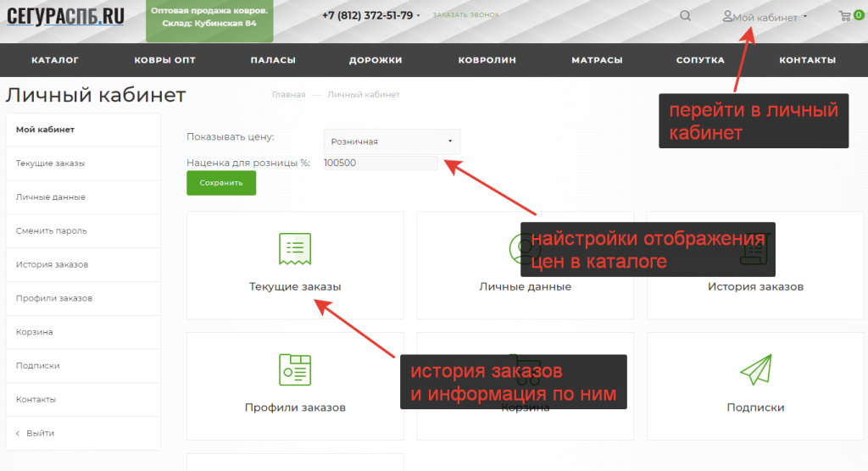Viewport: 868px width, 471px height.
Task: Go to МАТРАСЫ in navigation bar
Action: pos(597,60)
